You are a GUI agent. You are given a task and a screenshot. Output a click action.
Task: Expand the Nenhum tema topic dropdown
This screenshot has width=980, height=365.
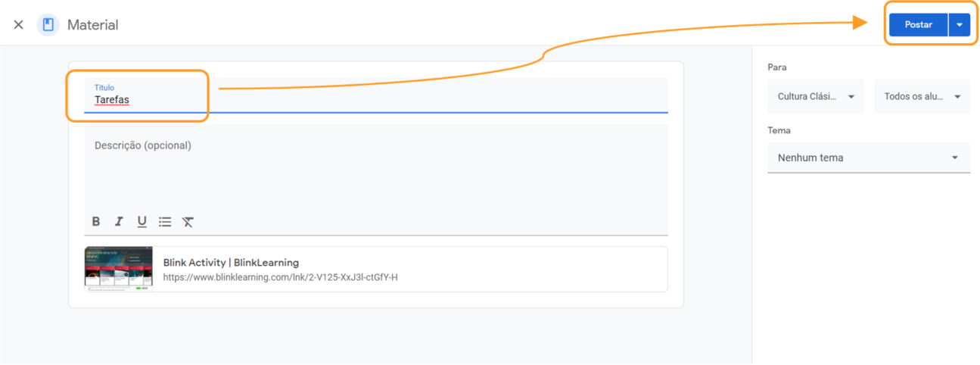[868, 158]
